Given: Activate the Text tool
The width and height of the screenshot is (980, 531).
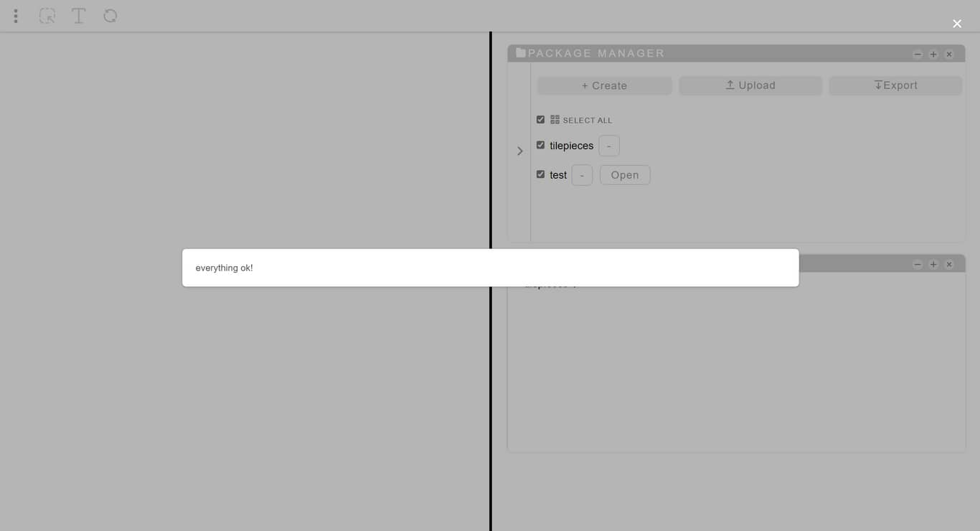Looking at the screenshot, I should (x=79, y=16).
